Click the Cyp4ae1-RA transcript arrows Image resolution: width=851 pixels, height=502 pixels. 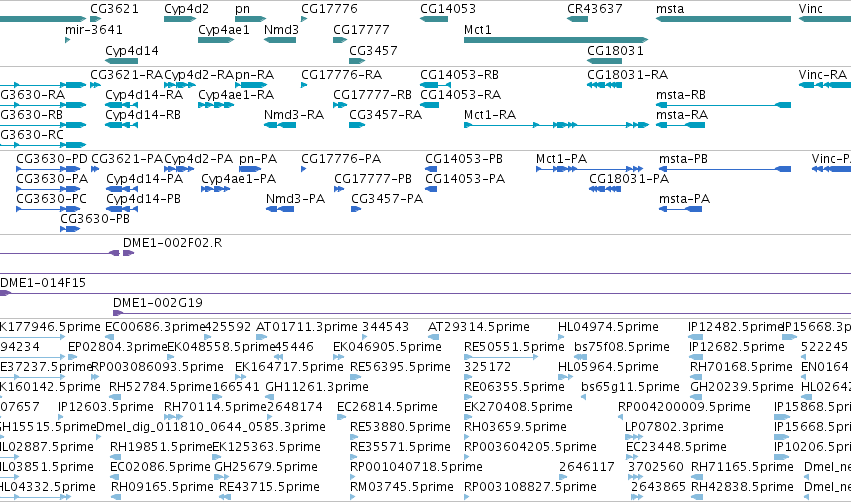pos(216,105)
